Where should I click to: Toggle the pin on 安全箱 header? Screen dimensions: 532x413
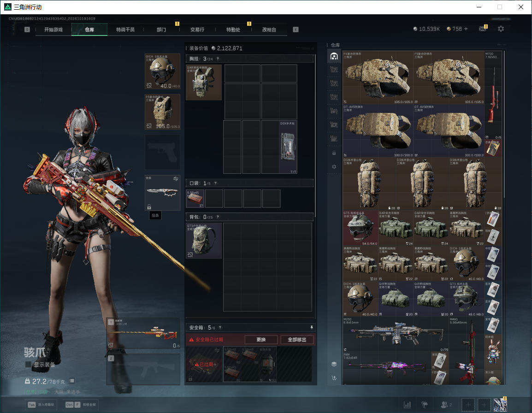312,327
